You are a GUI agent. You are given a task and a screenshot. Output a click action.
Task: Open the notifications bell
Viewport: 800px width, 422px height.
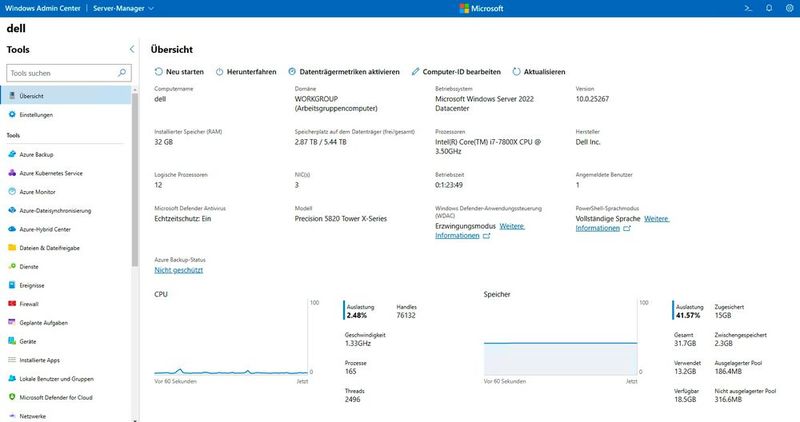pyautogui.click(x=769, y=8)
